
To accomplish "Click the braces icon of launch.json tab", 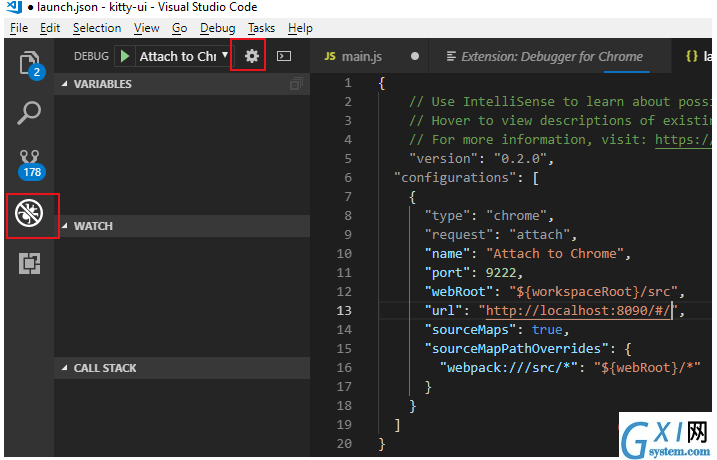I will (692, 56).
